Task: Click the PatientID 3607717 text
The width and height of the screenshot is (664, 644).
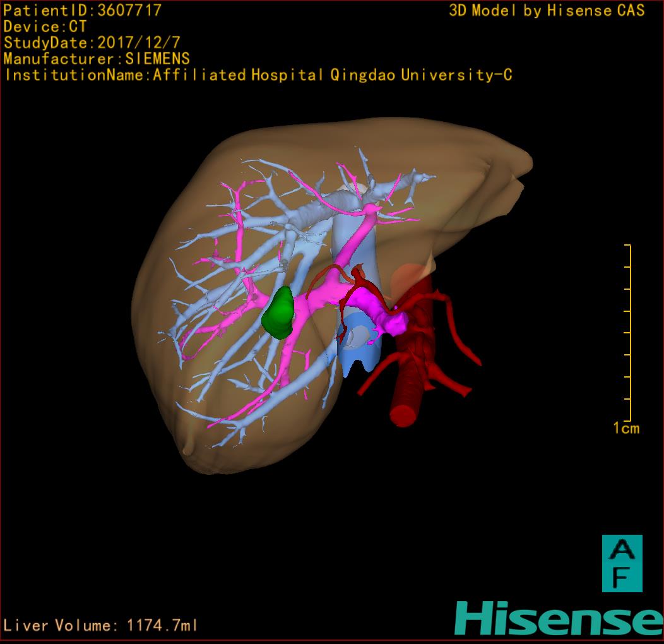Action: 82,11
